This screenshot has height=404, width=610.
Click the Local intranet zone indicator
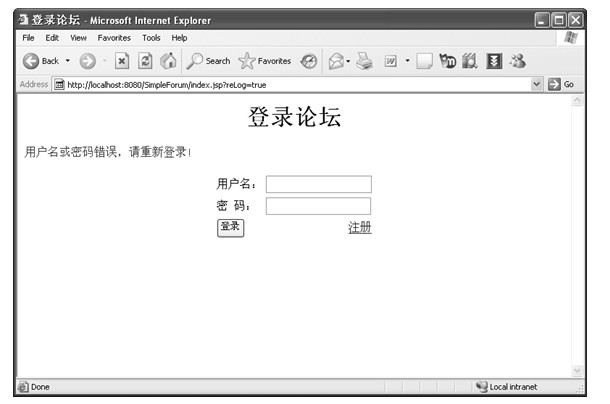(506, 386)
